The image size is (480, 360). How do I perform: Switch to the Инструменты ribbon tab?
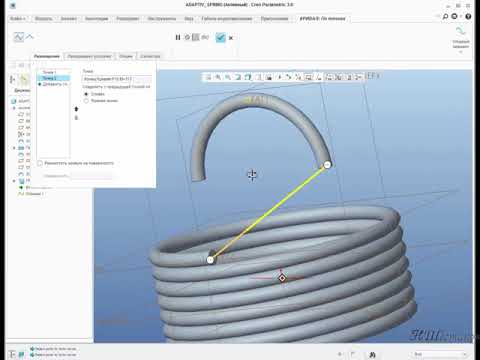pyautogui.click(x=162, y=19)
